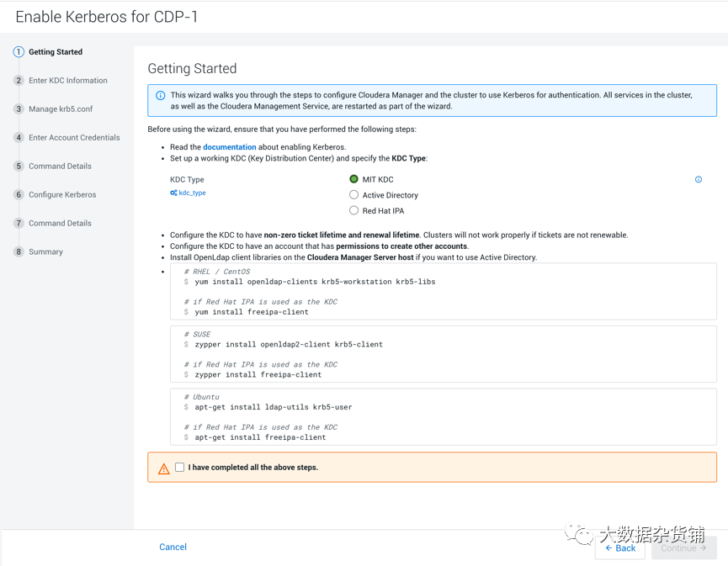Click the step 8 number icon
728x566 pixels.
click(x=19, y=252)
